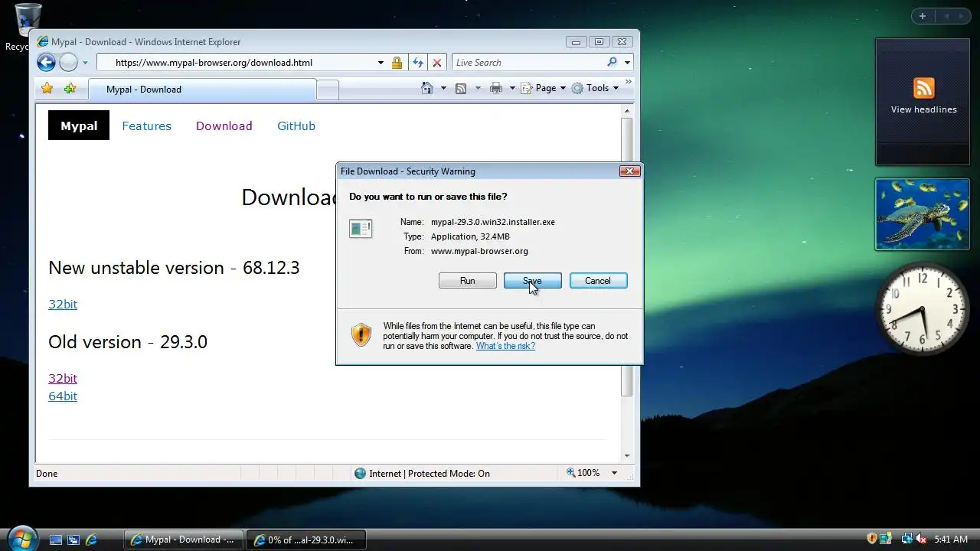View the security lock icon in address bar
This screenshot has width=980, height=551.
(397, 63)
